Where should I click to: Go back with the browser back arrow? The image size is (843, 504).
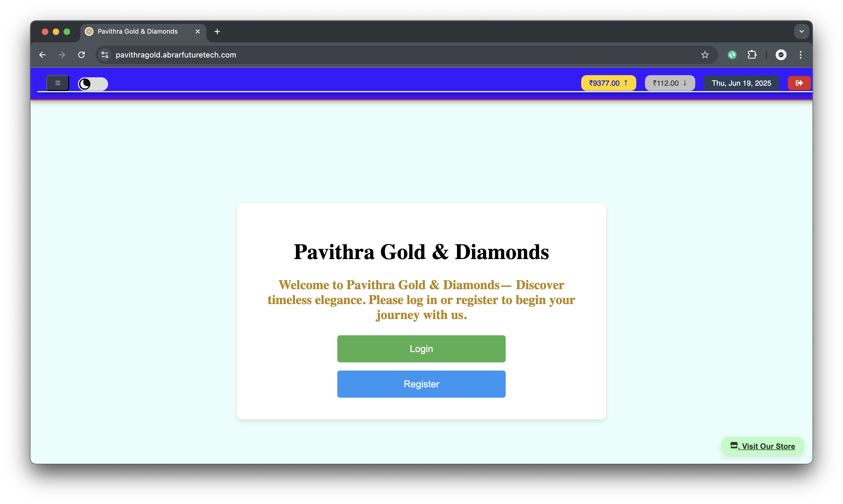pyautogui.click(x=42, y=55)
